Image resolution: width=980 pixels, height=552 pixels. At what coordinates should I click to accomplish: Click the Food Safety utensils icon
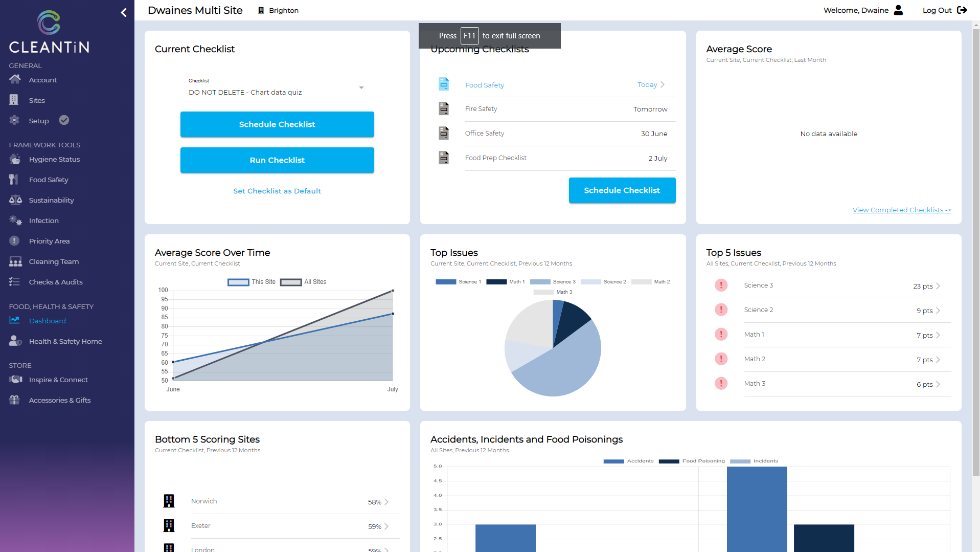(14, 180)
